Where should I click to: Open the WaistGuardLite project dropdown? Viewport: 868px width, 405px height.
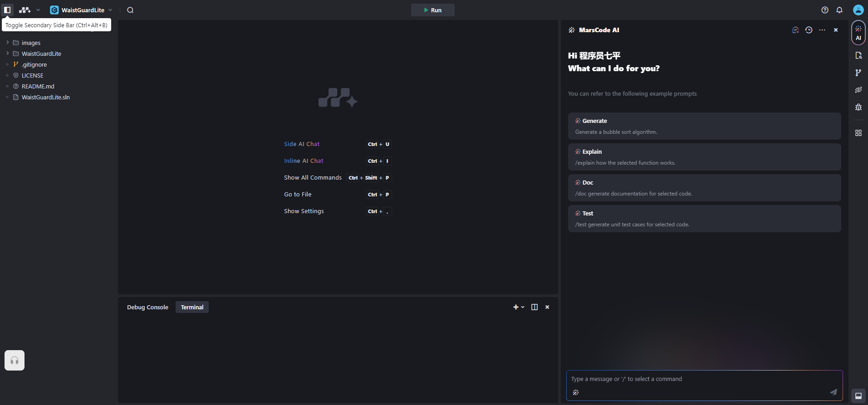tap(82, 10)
